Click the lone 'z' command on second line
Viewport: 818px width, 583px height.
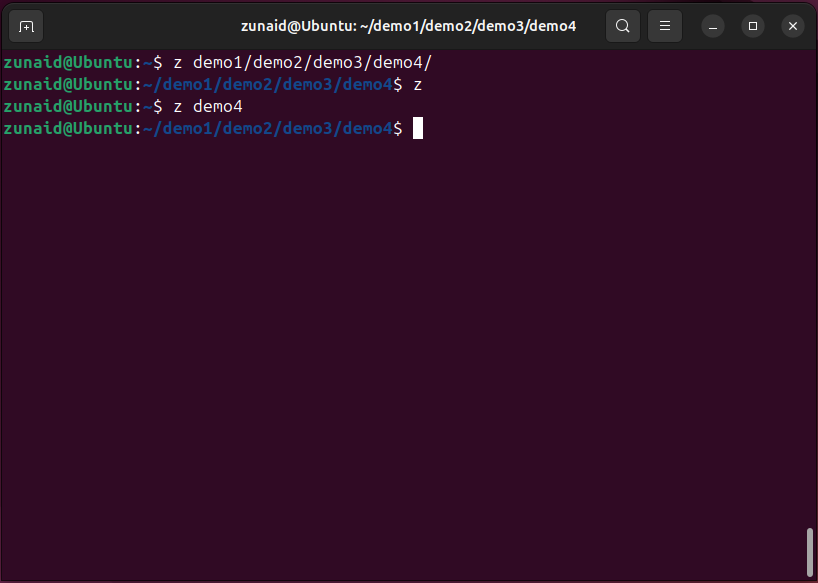click(x=417, y=85)
